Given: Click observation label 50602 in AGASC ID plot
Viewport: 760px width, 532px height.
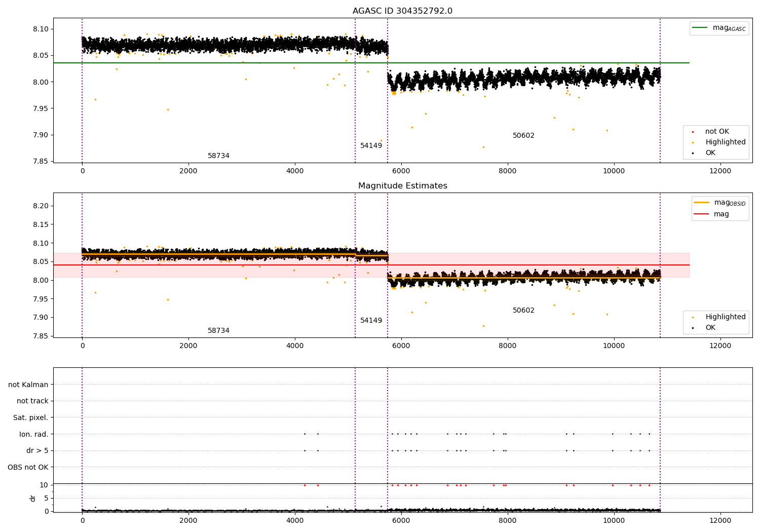Looking at the screenshot, I should coord(523,136).
